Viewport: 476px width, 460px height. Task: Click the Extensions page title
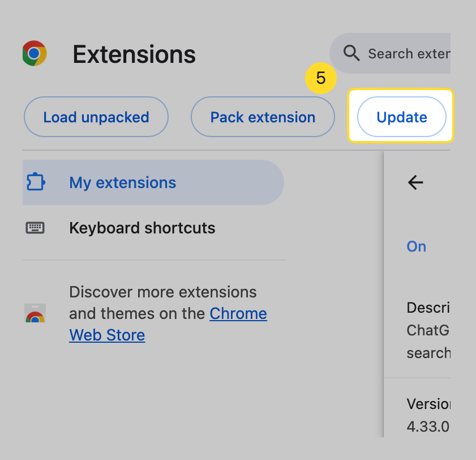point(134,54)
